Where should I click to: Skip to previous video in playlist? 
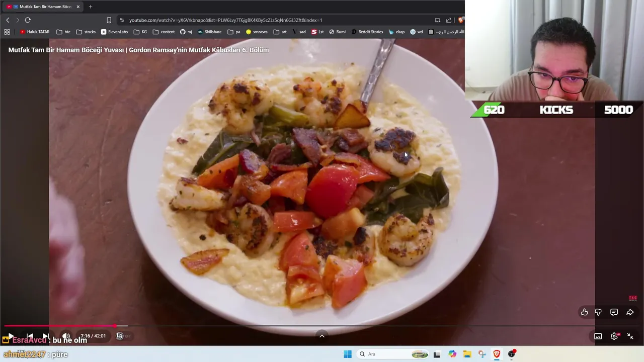30,336
